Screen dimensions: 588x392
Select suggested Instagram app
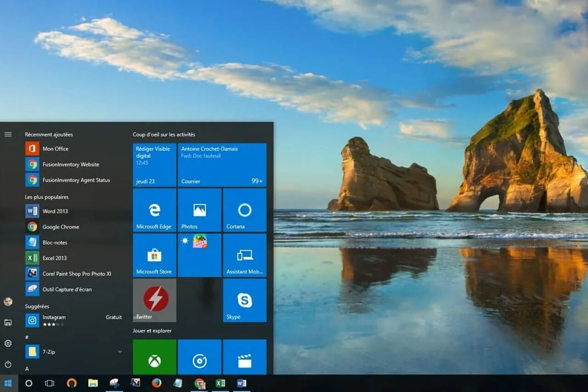(x=73, y=320)
